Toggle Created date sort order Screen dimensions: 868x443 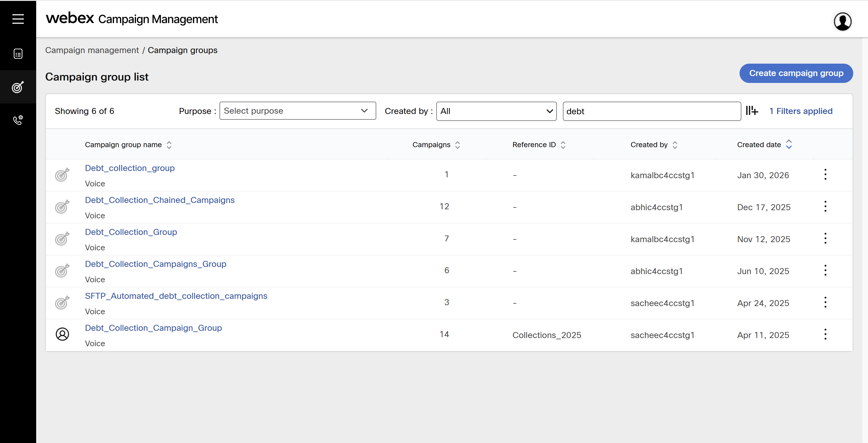point(788,144)
